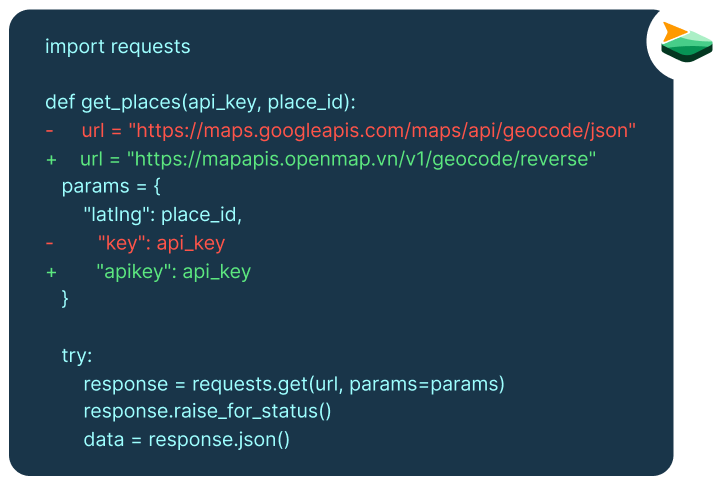Click the data = response.json() line
Image resolution: width=728 pixels, height=485 pixels.
click(x=187, y=440)
